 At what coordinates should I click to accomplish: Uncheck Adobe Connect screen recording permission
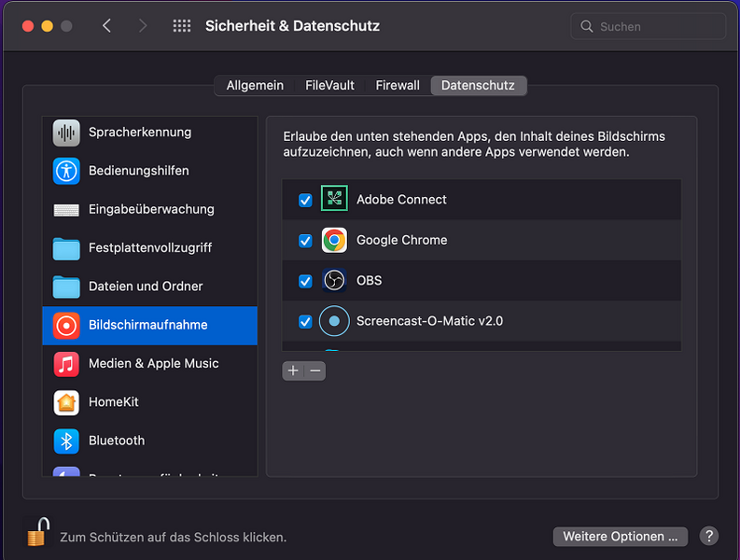click(x=305, y=201)
